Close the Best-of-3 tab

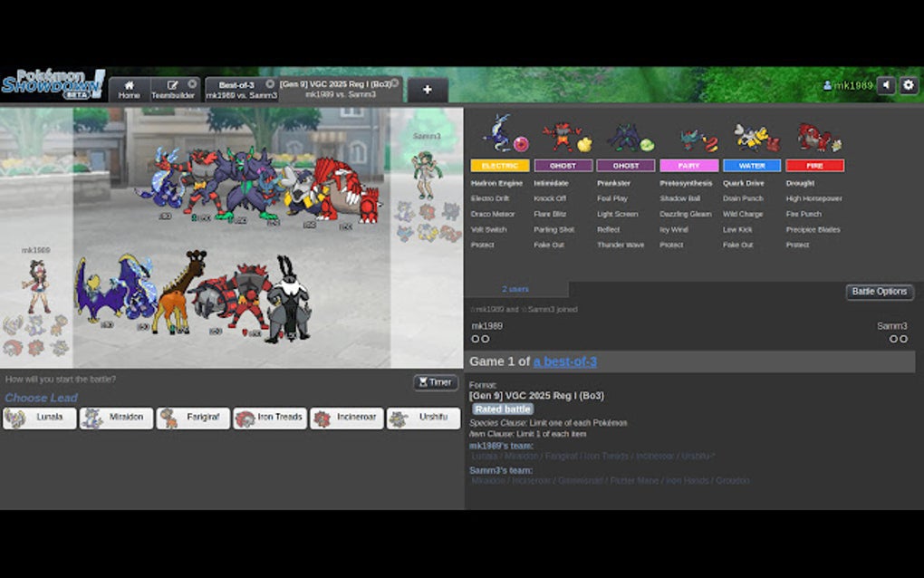point(270,84)
